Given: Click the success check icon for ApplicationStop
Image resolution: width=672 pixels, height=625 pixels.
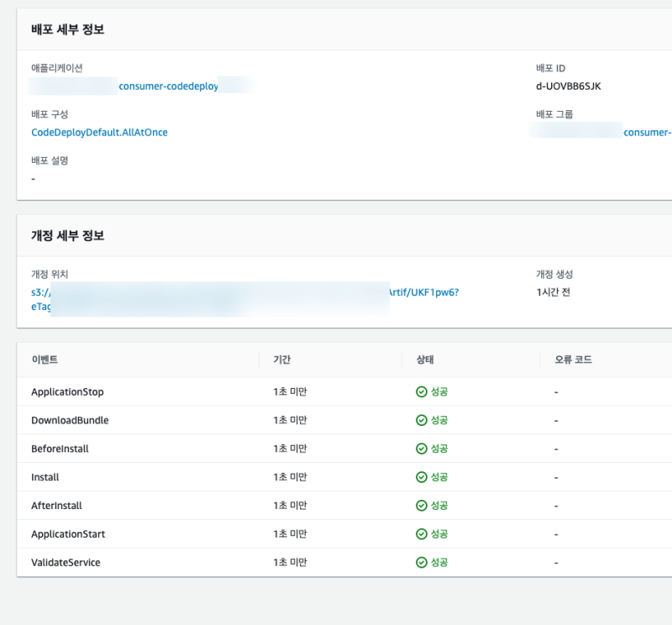Looking at the screenshot, I should [x=422, y=391].
